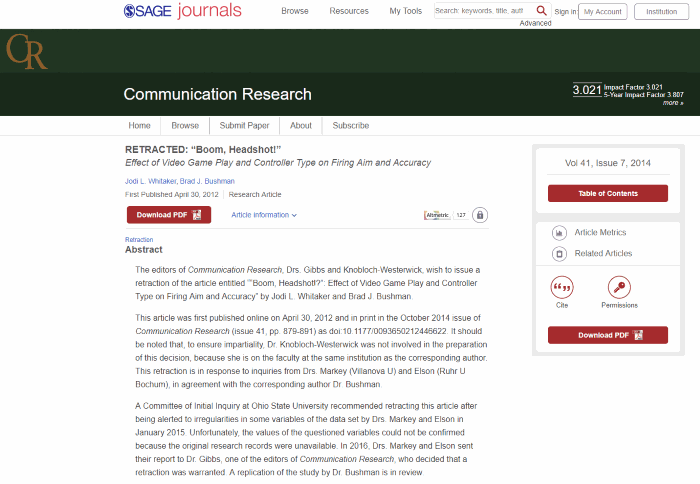The width and height of the screenshot is (700, 484).
Task: Open the Resources top menu
Action: point(349,11)
